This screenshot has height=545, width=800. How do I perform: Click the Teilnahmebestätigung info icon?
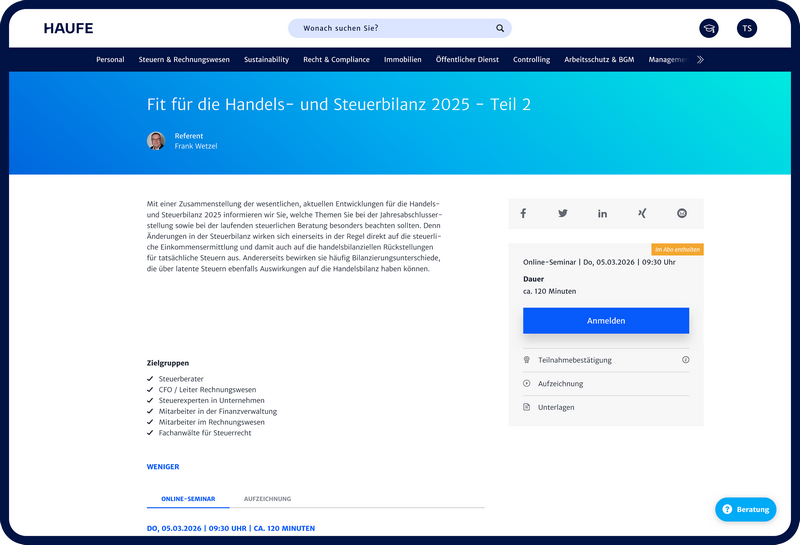click(x=686, y=360)
